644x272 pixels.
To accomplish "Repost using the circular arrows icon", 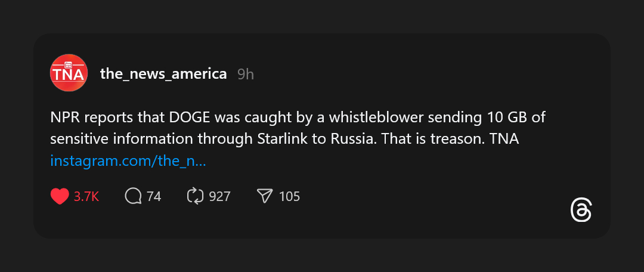I will [x=195, y=196].
